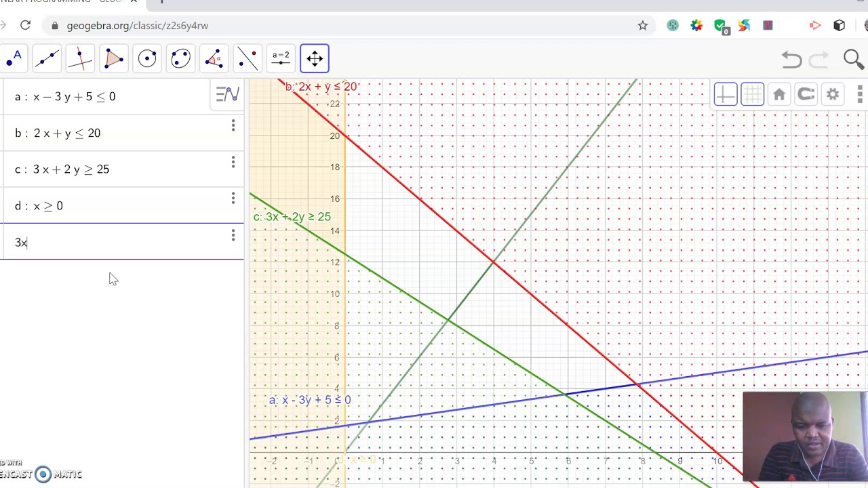Screen dimensions: 868x488
Task: Select the Circle with Center tool
Action: [x=147, y=59]
